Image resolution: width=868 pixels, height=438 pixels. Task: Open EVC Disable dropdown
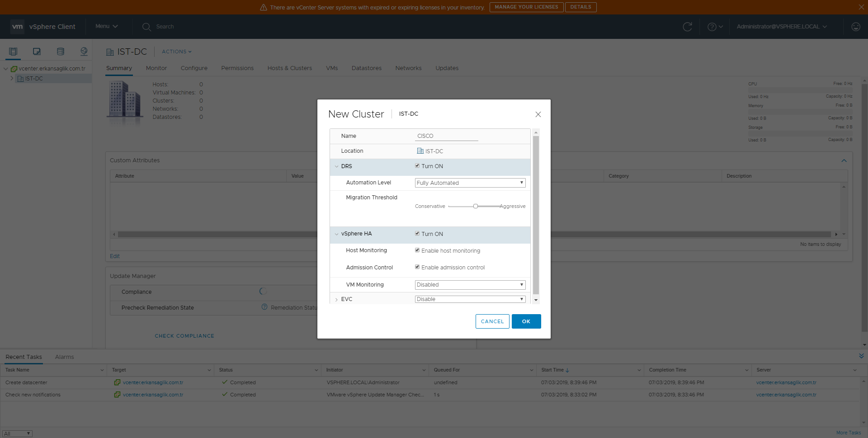[470, 299]
